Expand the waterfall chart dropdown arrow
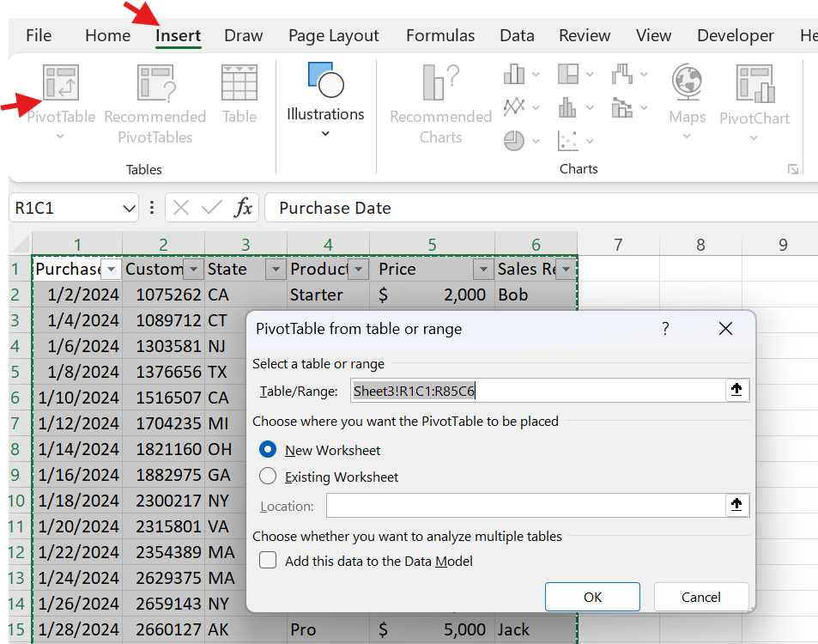The width and height of the screenshot is (818, 644). tap(644, 74)
